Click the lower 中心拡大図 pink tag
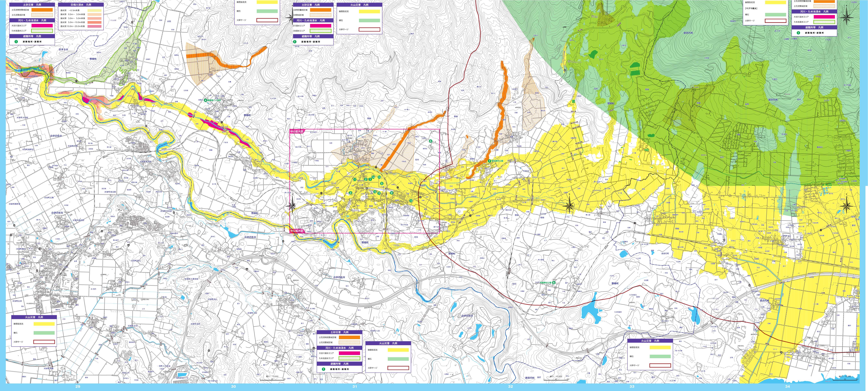The height and width of the screenshot is (391, 868). [297, 231]
